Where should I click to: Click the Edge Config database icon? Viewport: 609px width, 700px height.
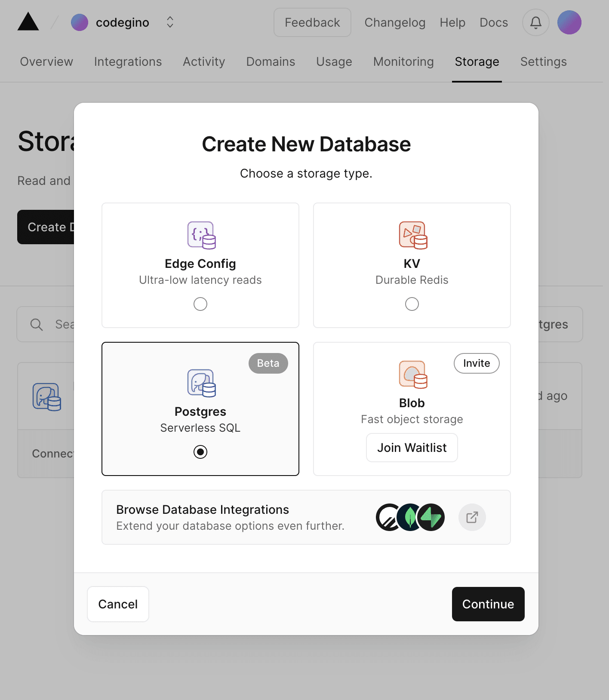click(201, 235)
